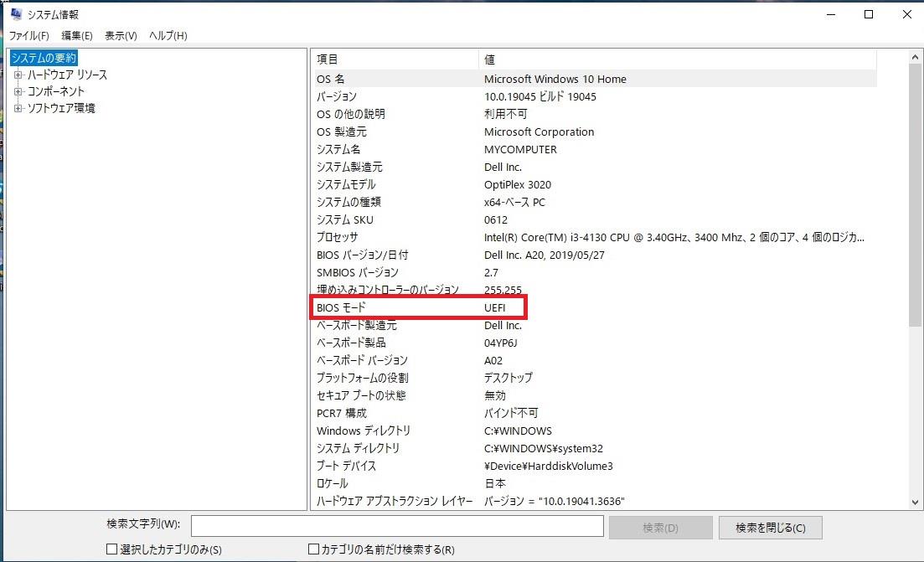Expand the ソフトウェア環境 node
This screenshot has height=562, width=924.
pos(18,108)
